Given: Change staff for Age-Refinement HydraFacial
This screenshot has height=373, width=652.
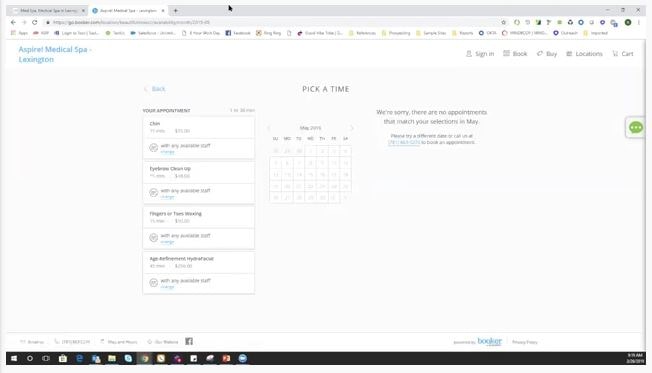Looking at the screenshot, I should [x=168, y=287].
